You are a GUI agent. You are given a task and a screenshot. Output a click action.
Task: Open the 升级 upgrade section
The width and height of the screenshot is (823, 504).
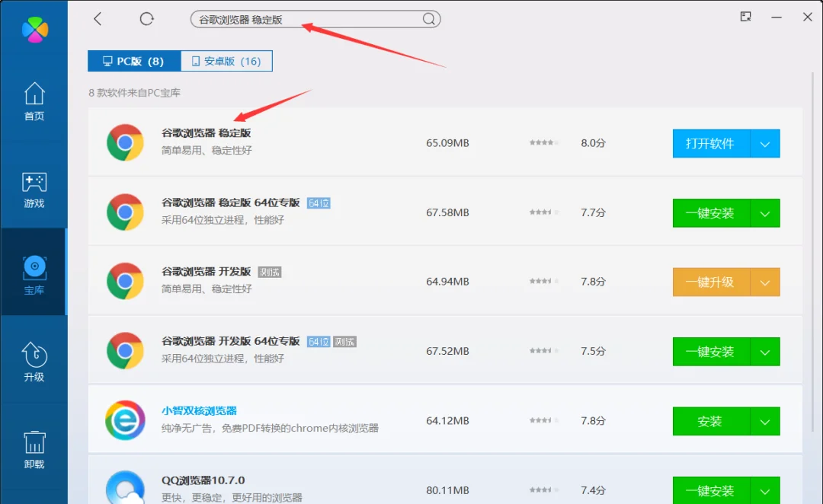[34, 362]
